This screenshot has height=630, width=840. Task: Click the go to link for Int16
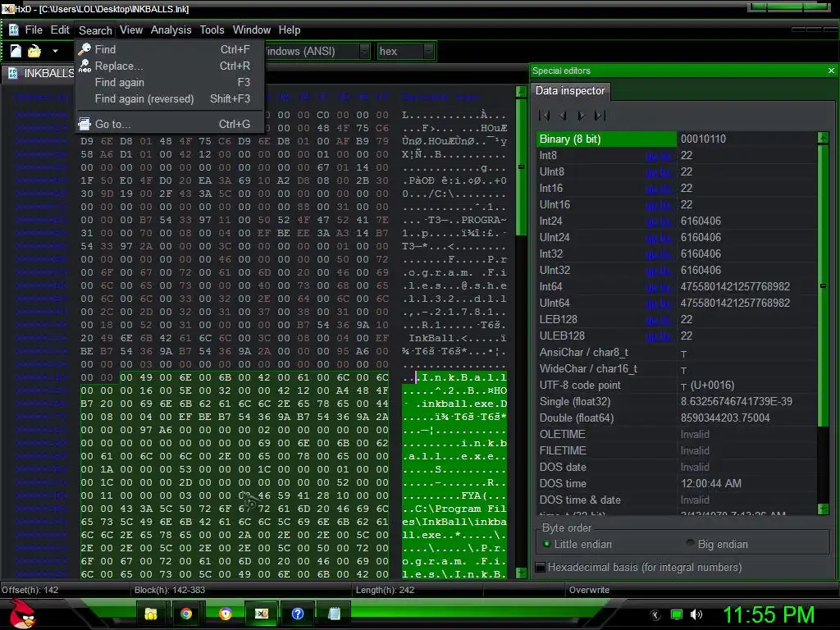click(x=659, y=189)
